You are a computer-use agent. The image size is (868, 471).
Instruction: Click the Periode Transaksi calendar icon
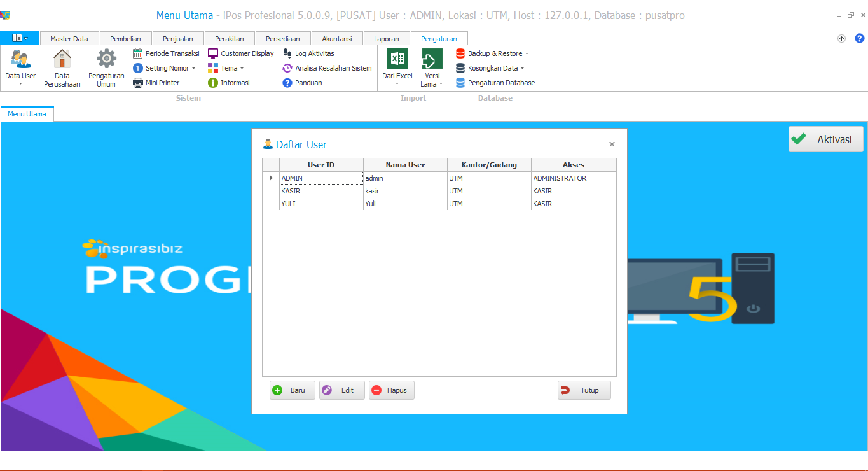(x=138, y=53)
